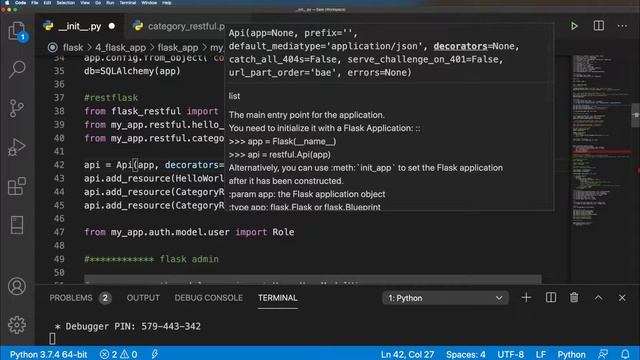Open the Search view
Screen dimensions: 640x360
coord(17,69)
